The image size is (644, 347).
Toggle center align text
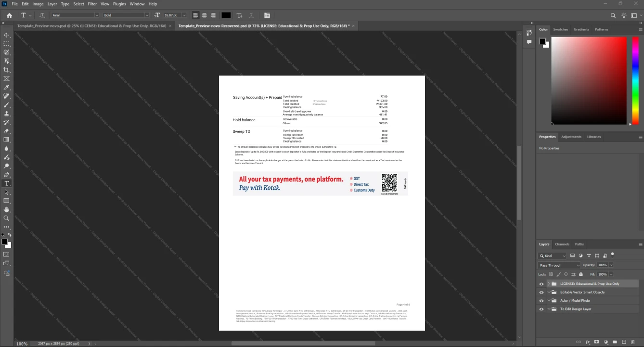coord(204,15)
